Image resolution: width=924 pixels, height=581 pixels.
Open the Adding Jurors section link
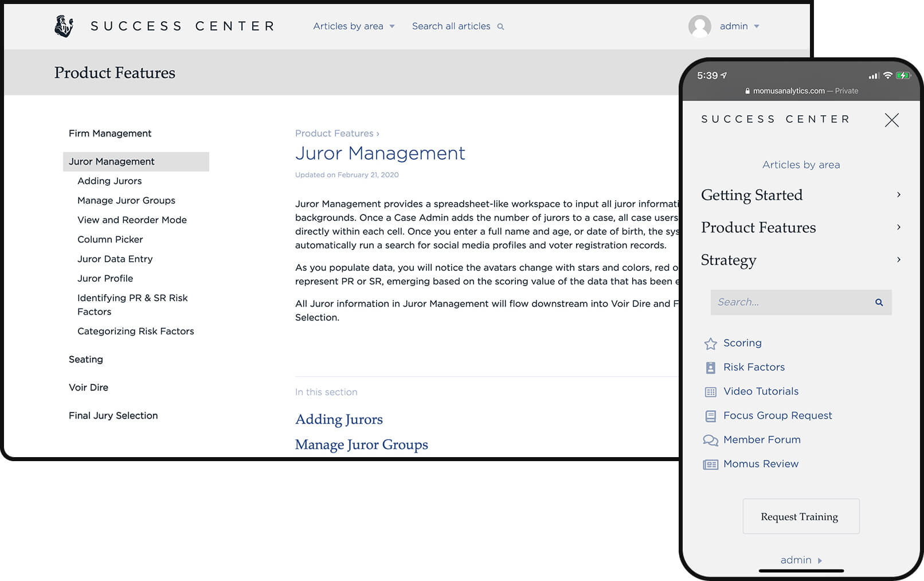tap(339, 419)
